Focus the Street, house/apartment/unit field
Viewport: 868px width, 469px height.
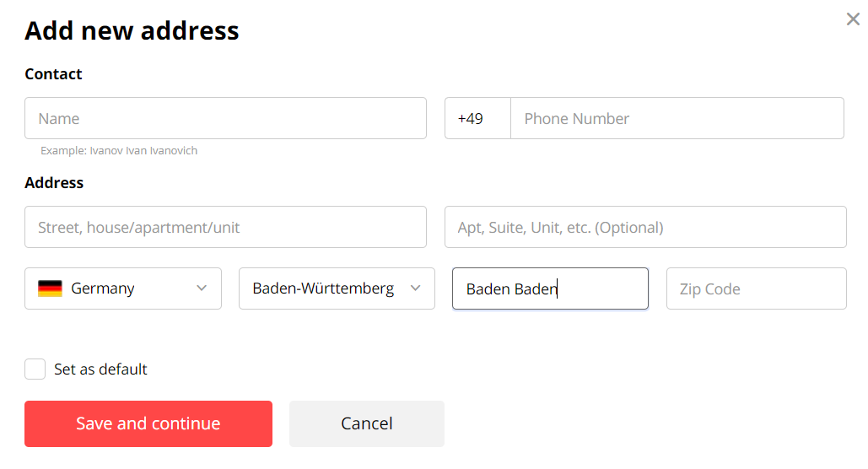225,227
